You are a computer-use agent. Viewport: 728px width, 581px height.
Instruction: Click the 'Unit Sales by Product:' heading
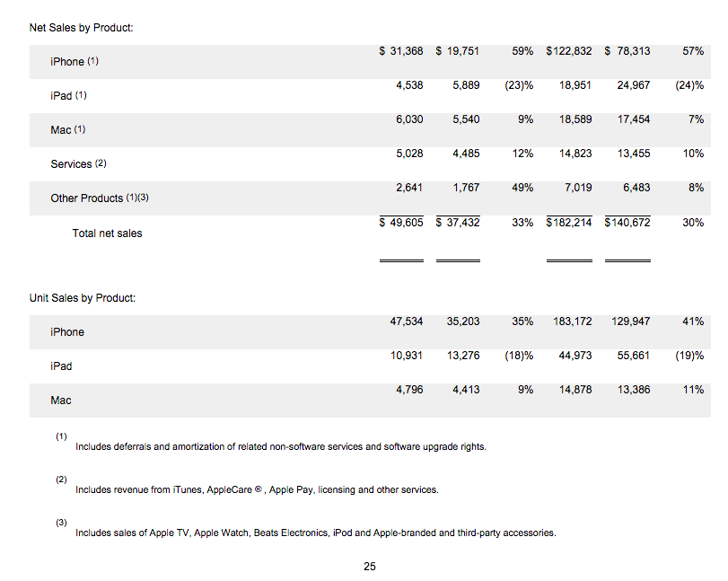pyautogui.click(x=83, y=298)
